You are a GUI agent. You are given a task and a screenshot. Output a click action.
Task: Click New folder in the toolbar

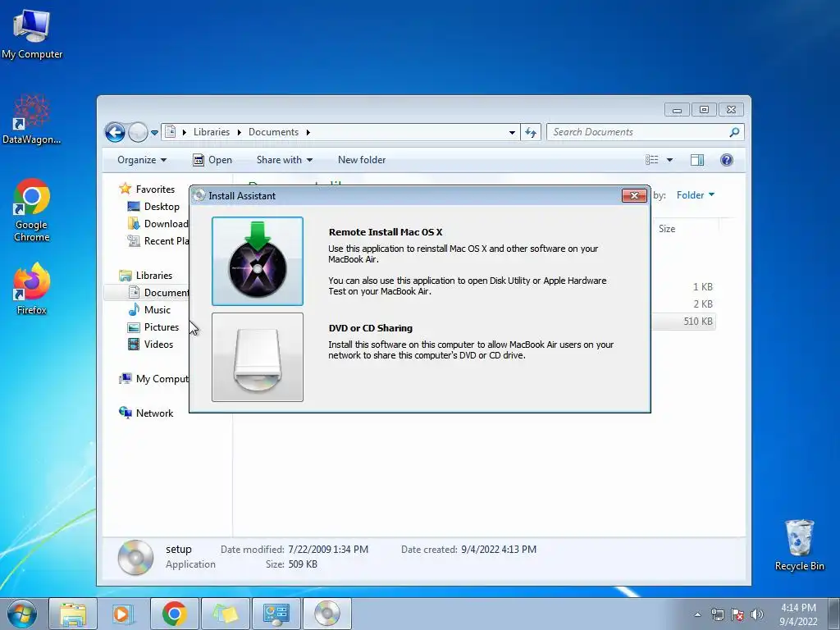[x=362, y=160]
